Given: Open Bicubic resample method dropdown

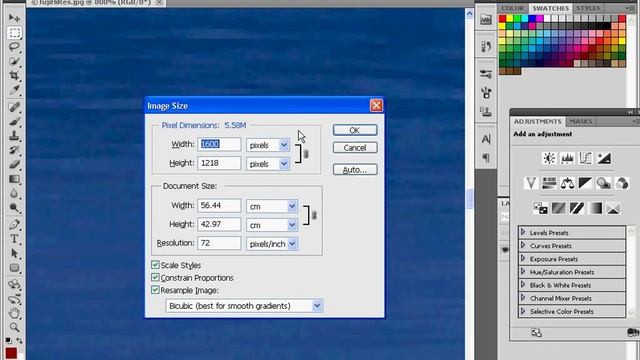Looking at the screenshot, I should [317, 306].
